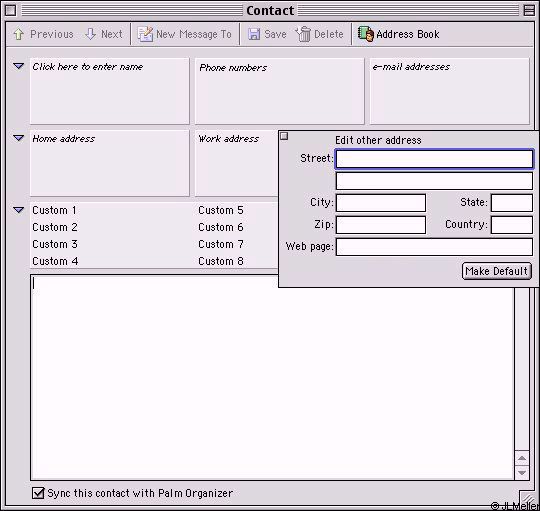Screen dimensions: 540x511
Task: Click the notes scrollbar down arrow
Action: tap(522, 472)
